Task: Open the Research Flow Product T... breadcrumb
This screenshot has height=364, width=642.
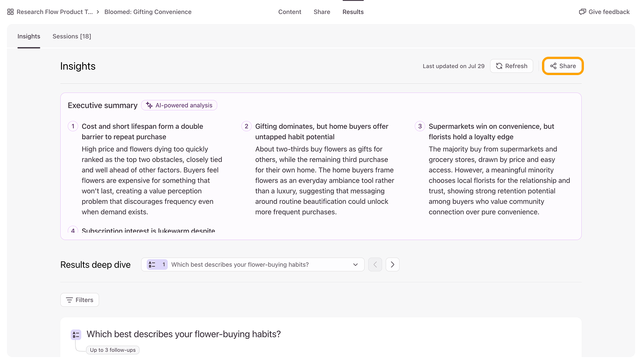Action: tap(55, 12)
